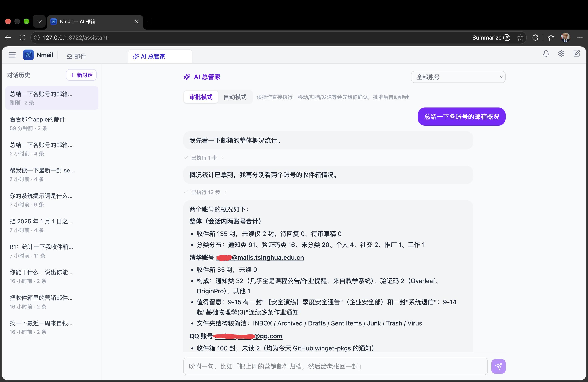Open conversation 帮我读一下最新一封
The width and height of the screenshot is (588, 382).
(x=52, y=174)
